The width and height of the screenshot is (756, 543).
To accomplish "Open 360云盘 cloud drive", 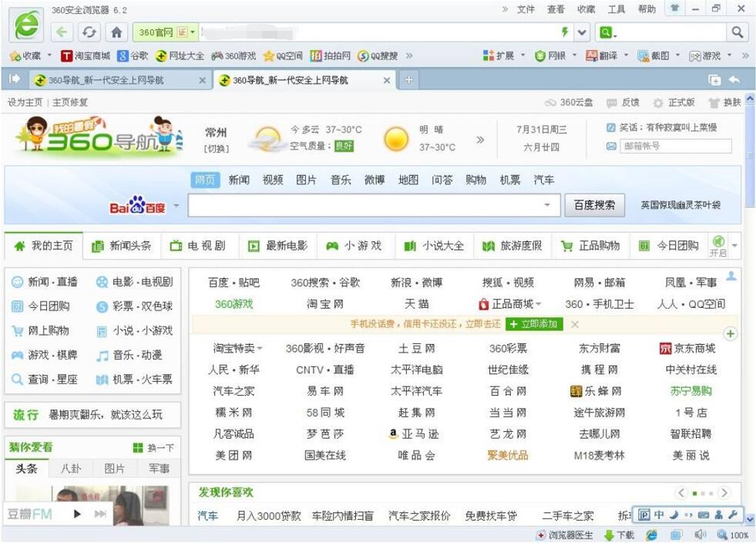I will pos(569,103).
